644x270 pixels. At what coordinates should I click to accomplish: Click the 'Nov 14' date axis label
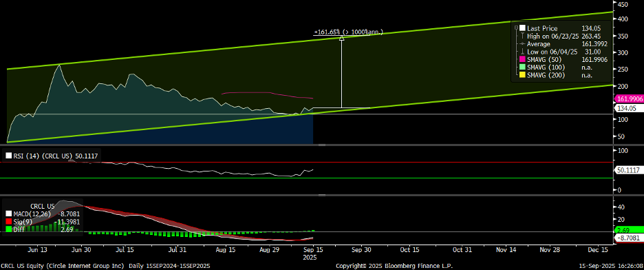click(506, 250)
